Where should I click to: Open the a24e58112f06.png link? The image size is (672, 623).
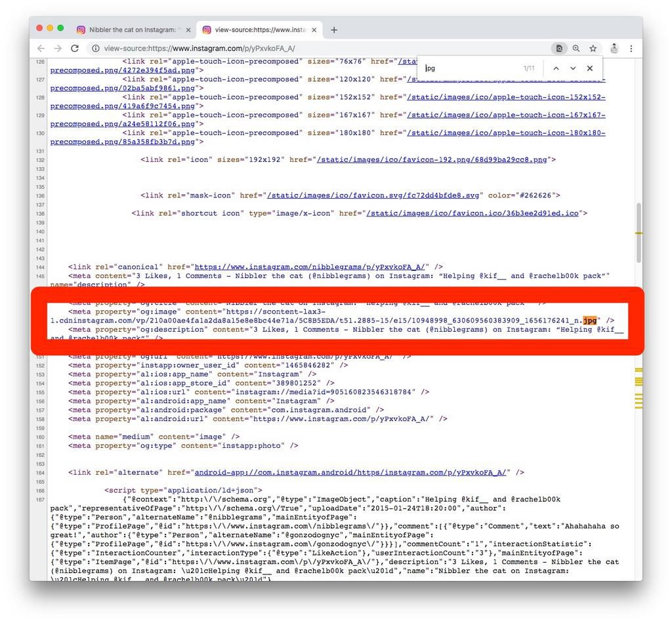click(x=123, y=124)
